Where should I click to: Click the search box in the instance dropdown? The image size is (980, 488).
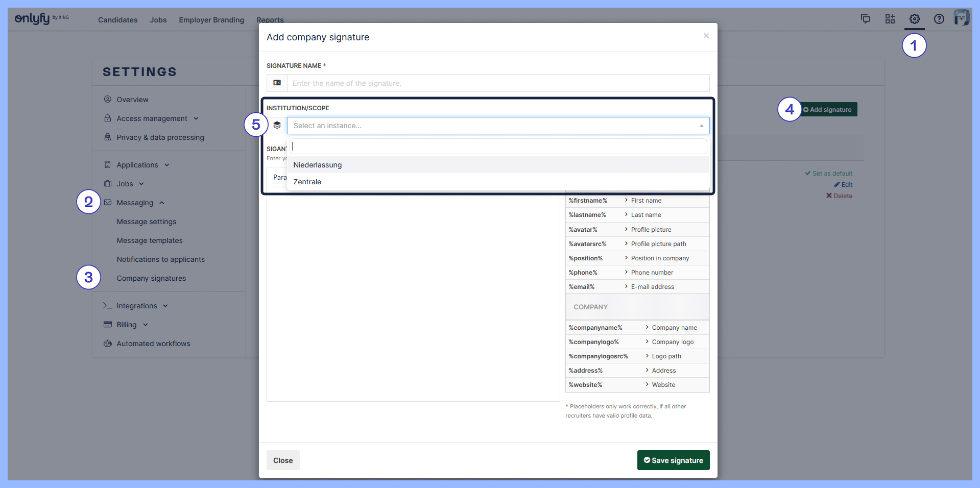[x=498, y=147]
